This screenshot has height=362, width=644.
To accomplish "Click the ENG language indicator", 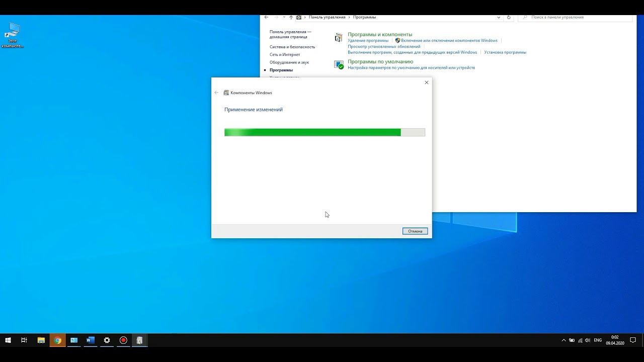I will [598, 340].
